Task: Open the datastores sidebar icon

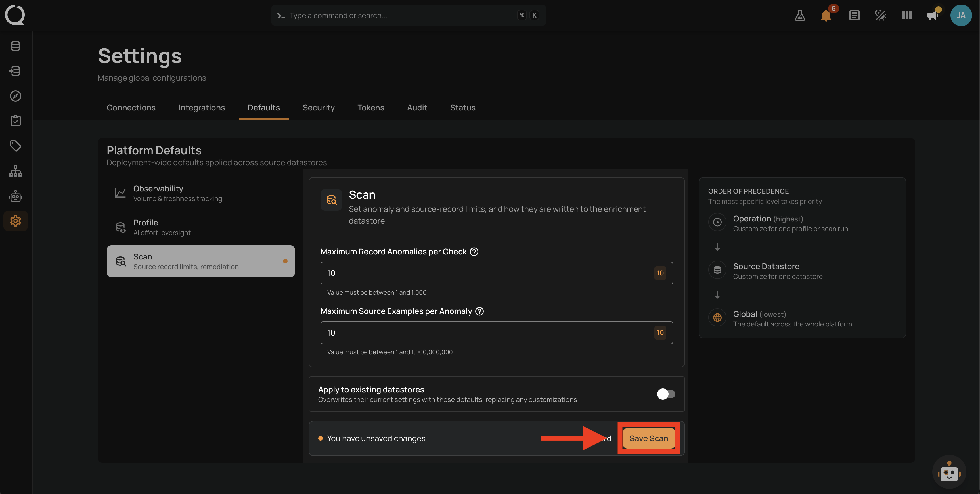Action: tap(16, 46)
